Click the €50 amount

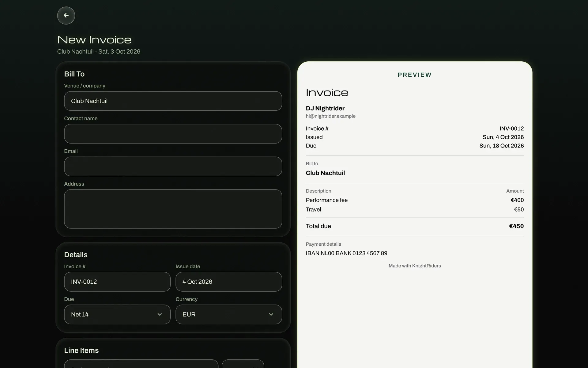pos(519,209)
